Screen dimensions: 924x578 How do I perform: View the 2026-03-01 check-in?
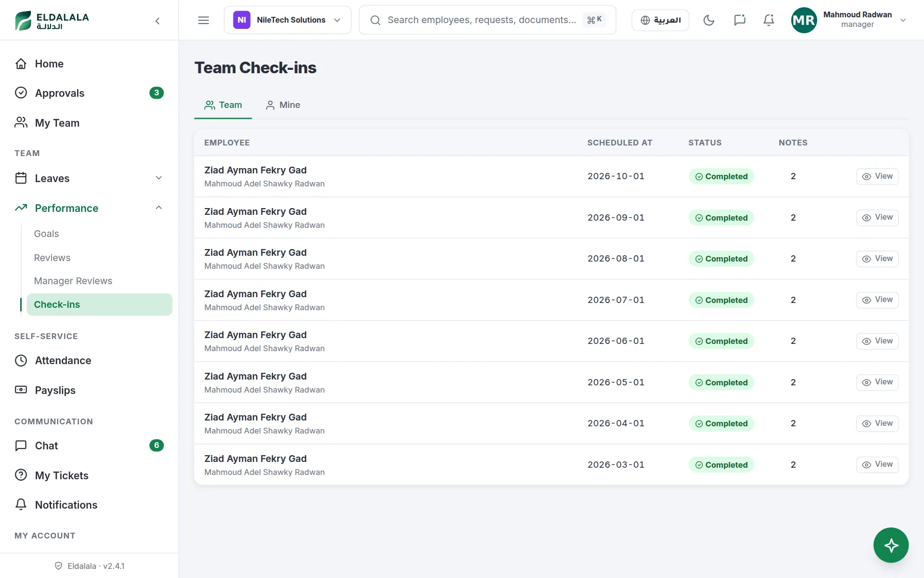point(877,464)
